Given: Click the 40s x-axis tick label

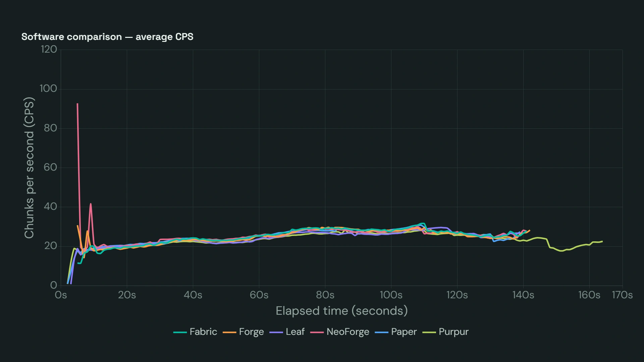Looking at the screenshot, I should click(x=193, y=295).
